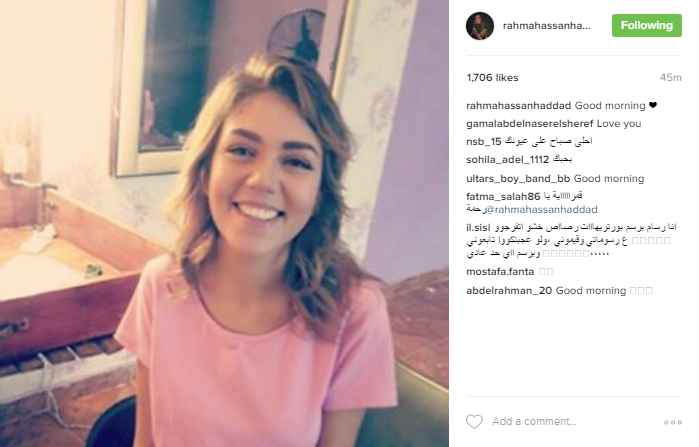
Task: Open ultars_boy_band_bb commenter profile
Action: [x=518, y=179]
